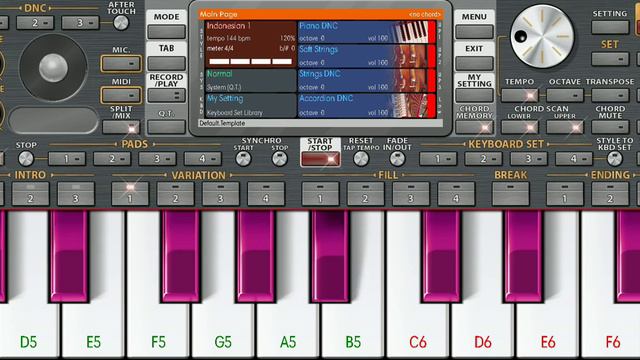This screenshot has width=640, height=360.
Task: Click the joystick ball control
Action: pyautogui.click(x=53, y=68)
